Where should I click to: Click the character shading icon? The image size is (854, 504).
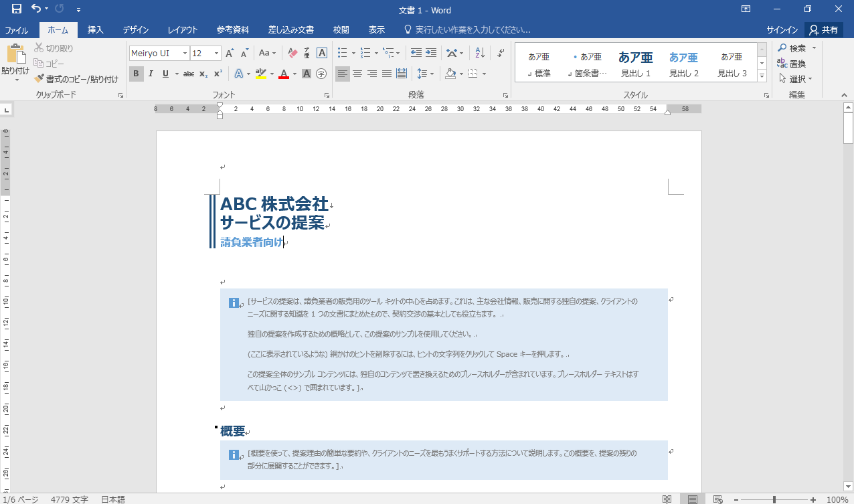click(x=307, y=74)
